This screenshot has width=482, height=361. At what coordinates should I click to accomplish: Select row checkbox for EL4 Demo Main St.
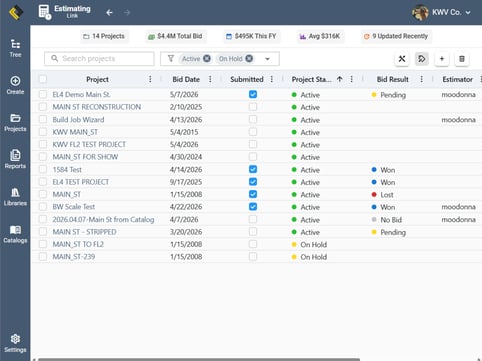[x=43, y=94]
